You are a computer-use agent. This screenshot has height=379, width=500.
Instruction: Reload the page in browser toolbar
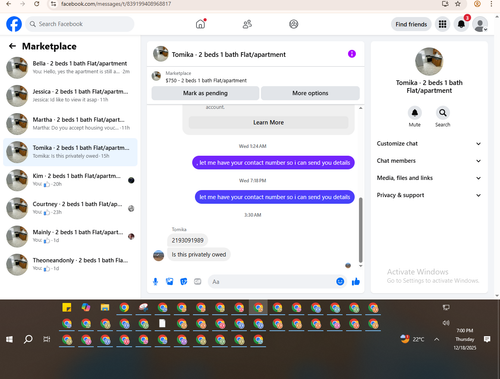36,4
